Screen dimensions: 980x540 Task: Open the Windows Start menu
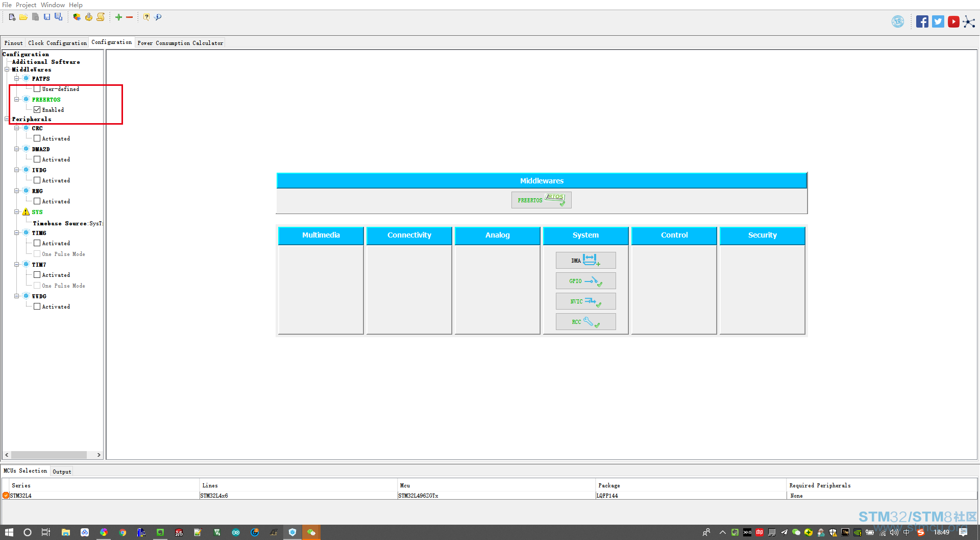(x=9, y=532)
